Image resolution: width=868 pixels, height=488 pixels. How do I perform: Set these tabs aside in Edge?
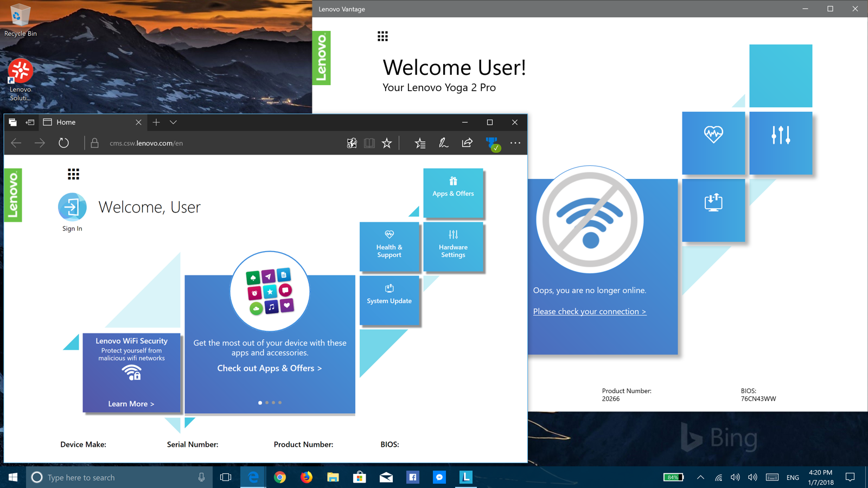pyautogui.click(x=30, y=123)
